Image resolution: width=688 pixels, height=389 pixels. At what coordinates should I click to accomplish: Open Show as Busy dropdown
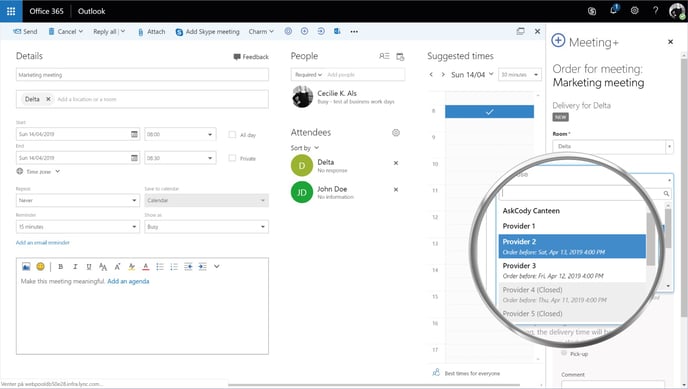click(207, 227)
